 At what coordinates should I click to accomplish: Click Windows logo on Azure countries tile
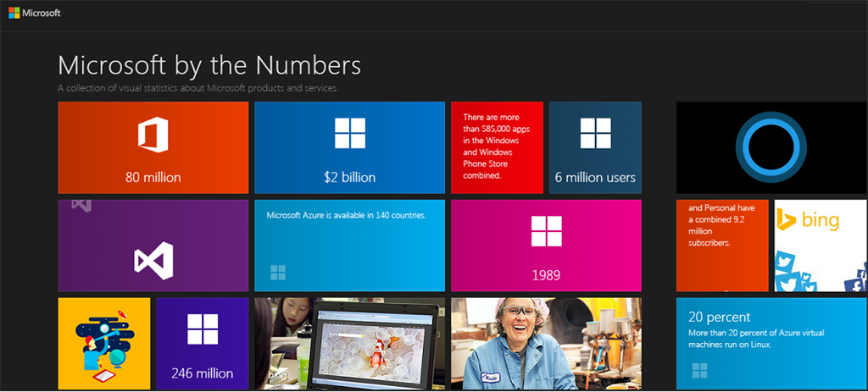[278, 273]
